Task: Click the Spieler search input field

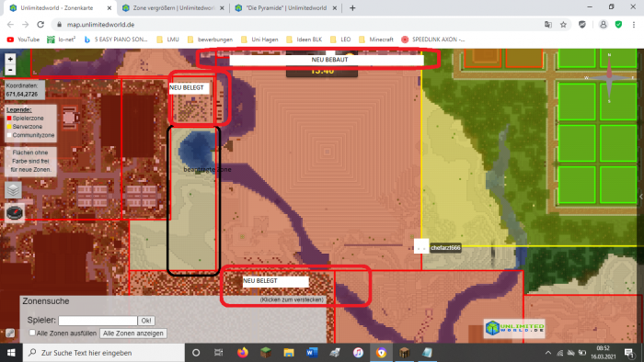Action: [x=98, y=320]
